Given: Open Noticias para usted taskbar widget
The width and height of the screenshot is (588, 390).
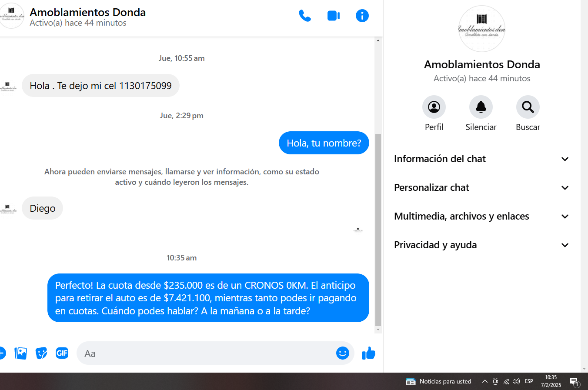Looking at the screenshot, I should 438,381.
